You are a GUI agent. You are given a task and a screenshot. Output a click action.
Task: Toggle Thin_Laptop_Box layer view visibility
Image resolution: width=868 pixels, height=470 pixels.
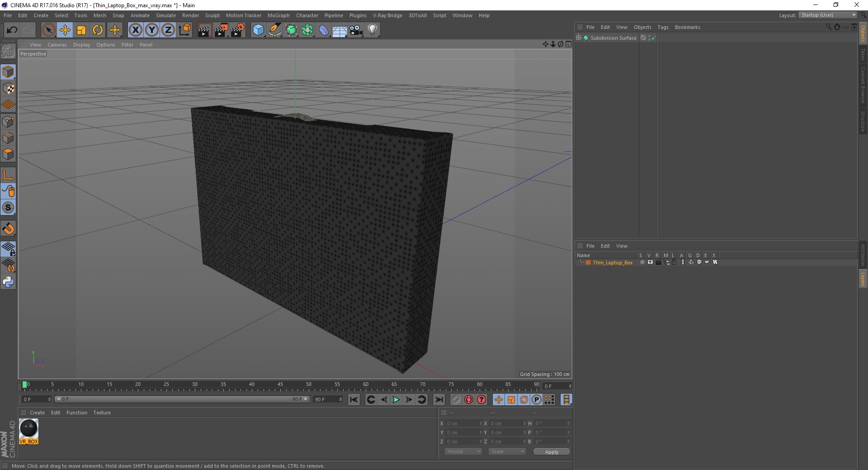point(650,262)
